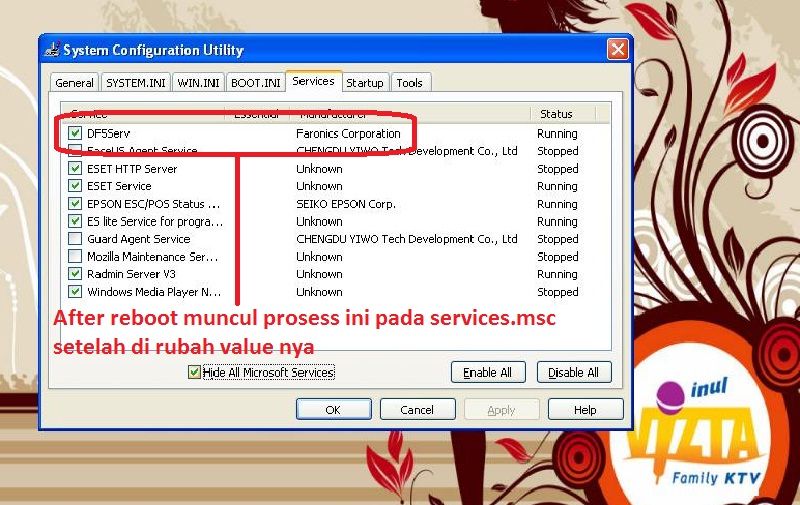The width and height of the screenshot is (800, 505).
Task: Select ES lite Service for progra... row
Action: click(155, 221)
